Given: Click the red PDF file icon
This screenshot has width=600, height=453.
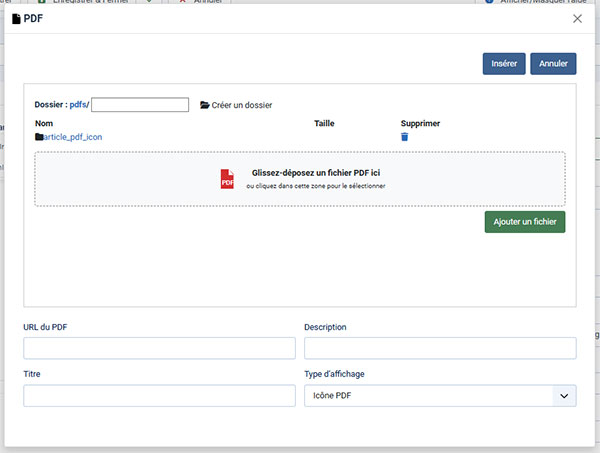Looking at the screenshot, I should coord(227,179).
